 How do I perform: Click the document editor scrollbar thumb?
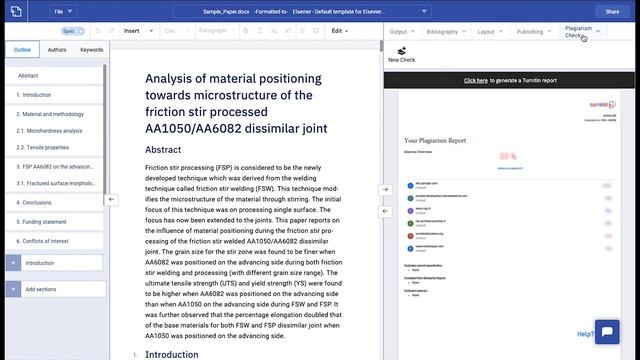pyautogui.click(x=381, y=46)
